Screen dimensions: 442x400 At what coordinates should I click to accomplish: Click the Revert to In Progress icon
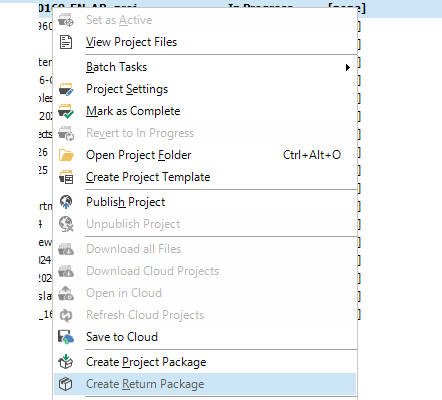coord(66,133)
